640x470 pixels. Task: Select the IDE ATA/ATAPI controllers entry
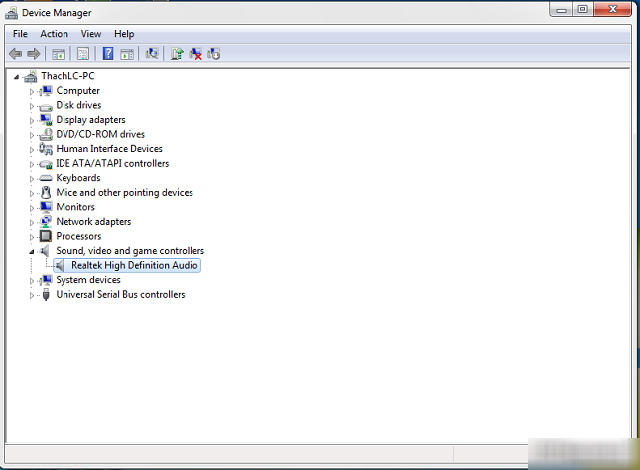[112, 164]
